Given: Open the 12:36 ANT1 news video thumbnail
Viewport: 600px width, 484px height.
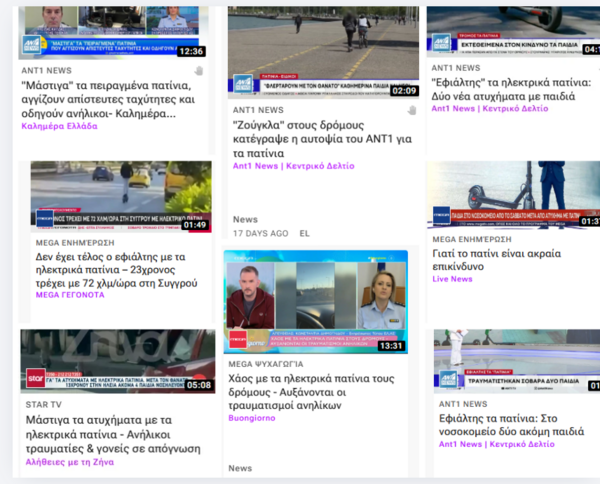Looking at the screenshot, I should (x=113, y=33).
